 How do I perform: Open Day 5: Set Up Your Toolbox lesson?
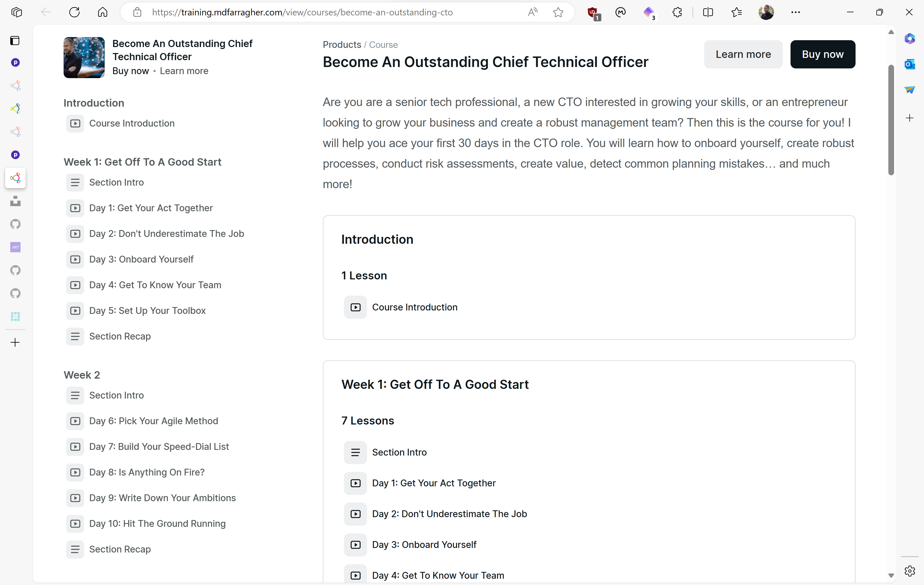point(147,311)
